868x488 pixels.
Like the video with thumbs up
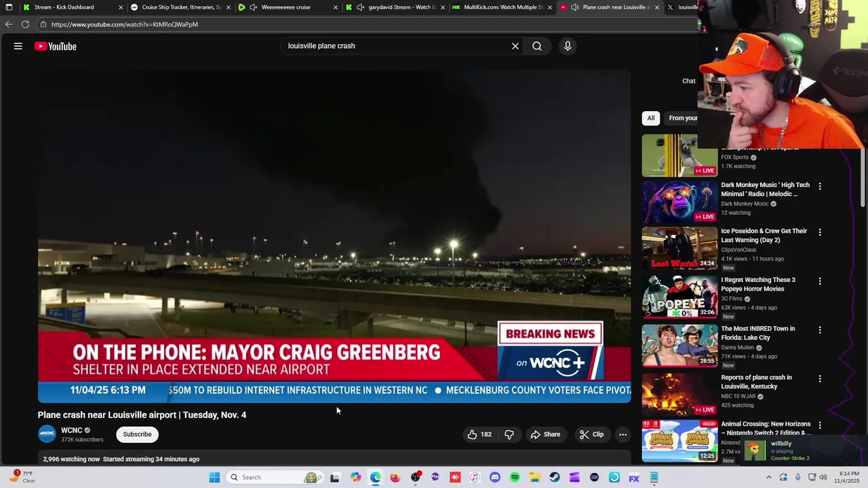[x=479, y=434]
